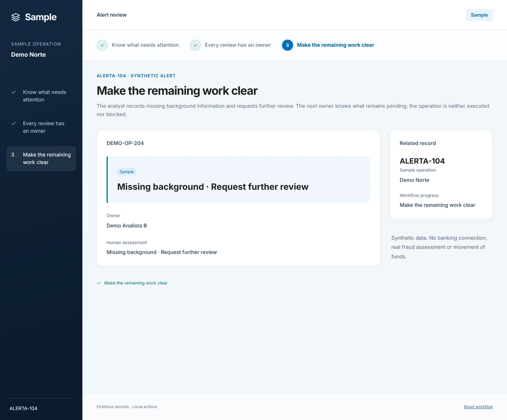
Task: Click the 'DEMO-OP-204' card identifier
Action: coord(125,143)
